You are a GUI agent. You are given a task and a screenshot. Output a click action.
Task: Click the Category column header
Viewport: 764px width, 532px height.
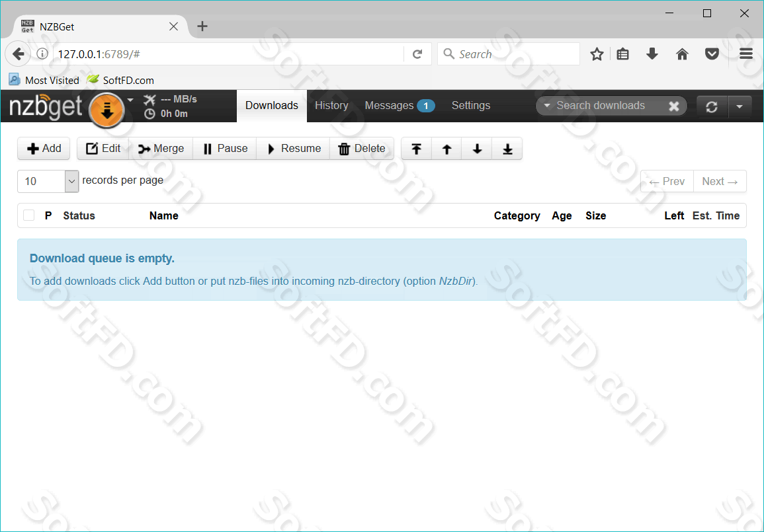tap(517, 215)
